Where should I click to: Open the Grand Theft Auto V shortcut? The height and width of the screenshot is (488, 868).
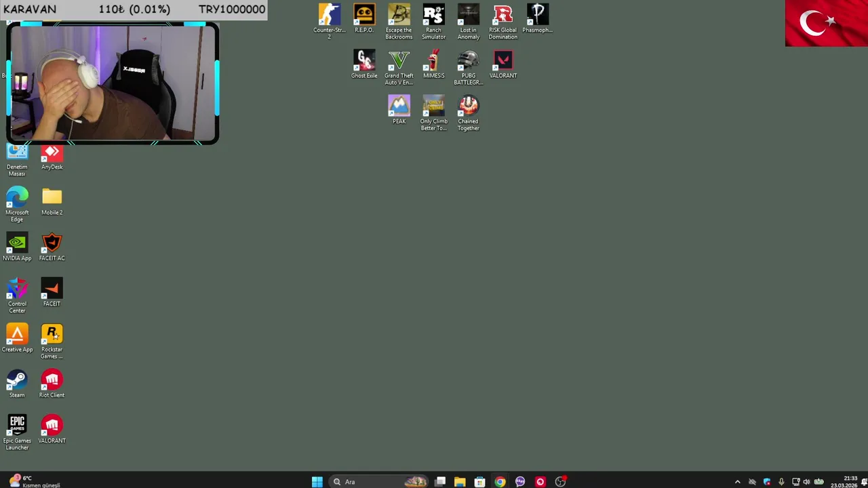(399, 67)
